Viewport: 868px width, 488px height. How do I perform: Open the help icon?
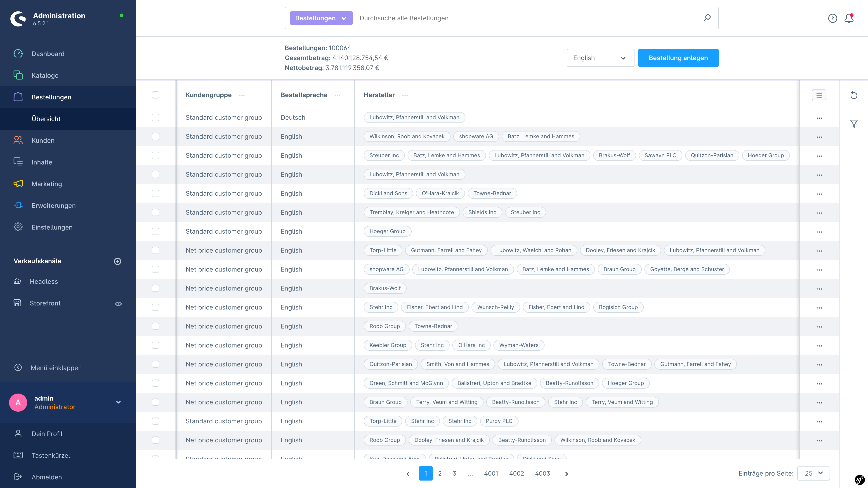pyautogui.click(x=832, y=18)
